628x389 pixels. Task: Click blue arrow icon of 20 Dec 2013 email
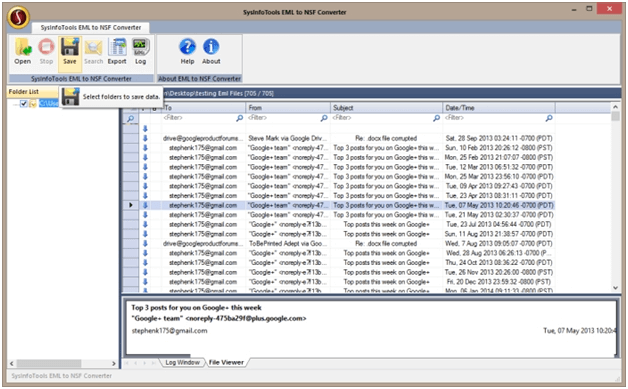coord(145,282)
